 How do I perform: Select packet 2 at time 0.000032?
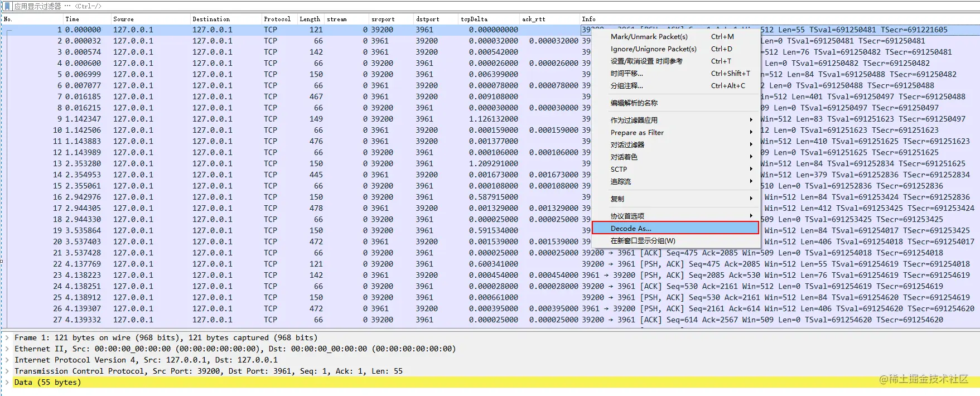click(x=491, y=41)
